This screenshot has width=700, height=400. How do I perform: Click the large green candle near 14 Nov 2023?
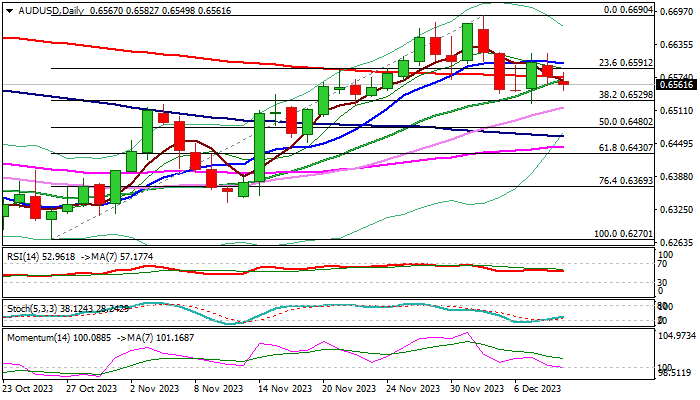pos(259,147)
